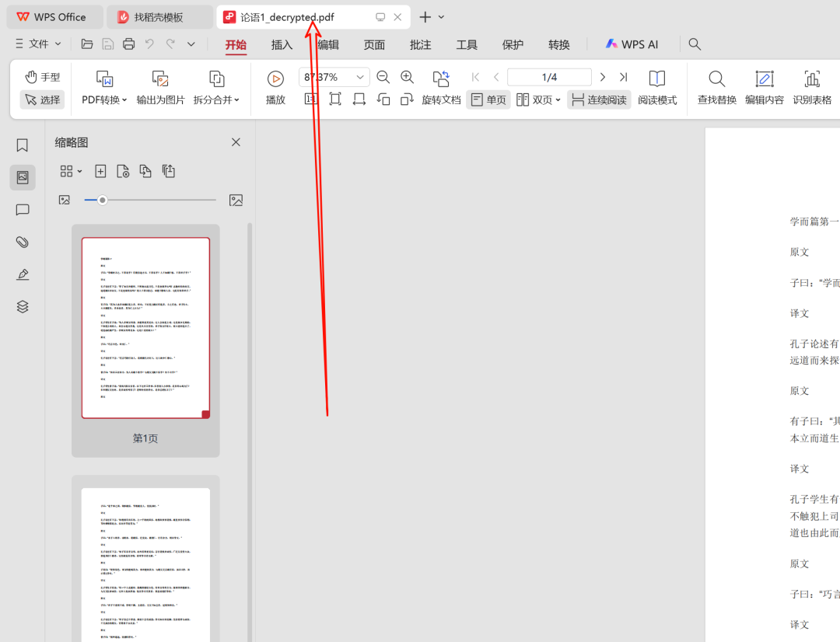This screenshot has width=840, height=642.
Task: Click 编辑内容 edit content
Action: (x=765, y=88)
